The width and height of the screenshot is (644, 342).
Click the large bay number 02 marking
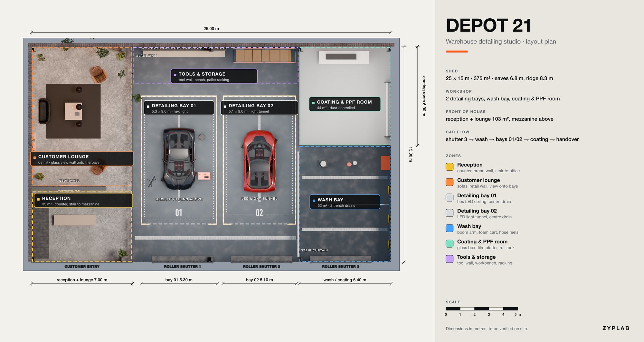pos(259,213)
